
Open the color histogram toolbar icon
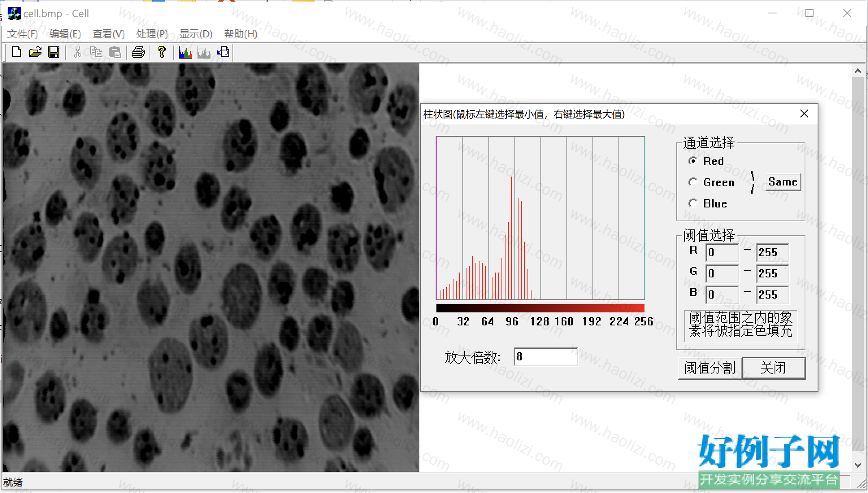pos(185,52)
